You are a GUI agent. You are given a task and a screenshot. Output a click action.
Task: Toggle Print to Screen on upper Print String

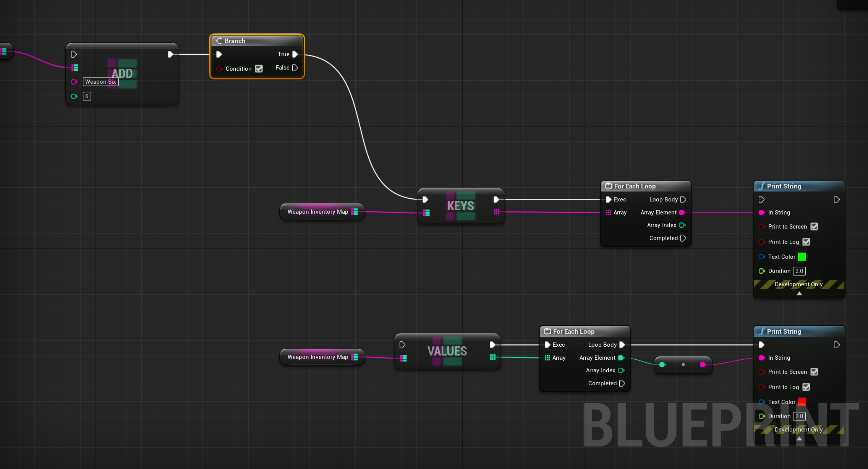point(814,227)
